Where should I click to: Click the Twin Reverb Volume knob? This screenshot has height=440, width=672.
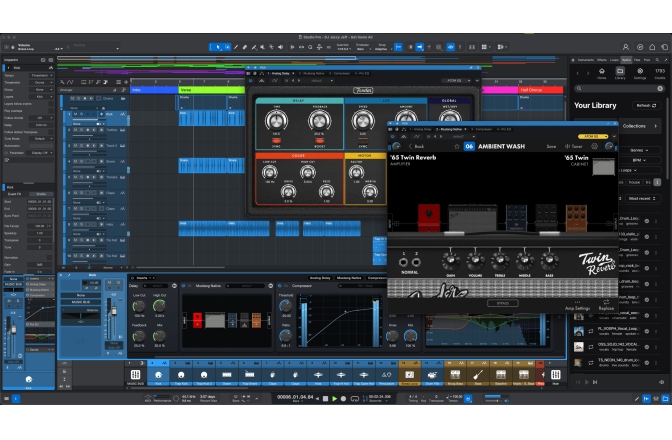pos(475,260)
